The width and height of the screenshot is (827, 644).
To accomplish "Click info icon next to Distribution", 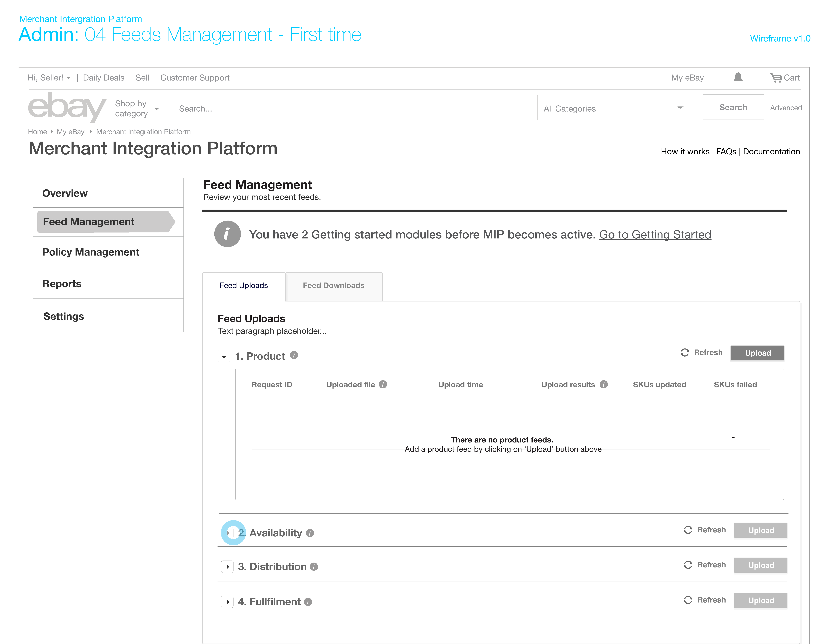I will 314,567.
